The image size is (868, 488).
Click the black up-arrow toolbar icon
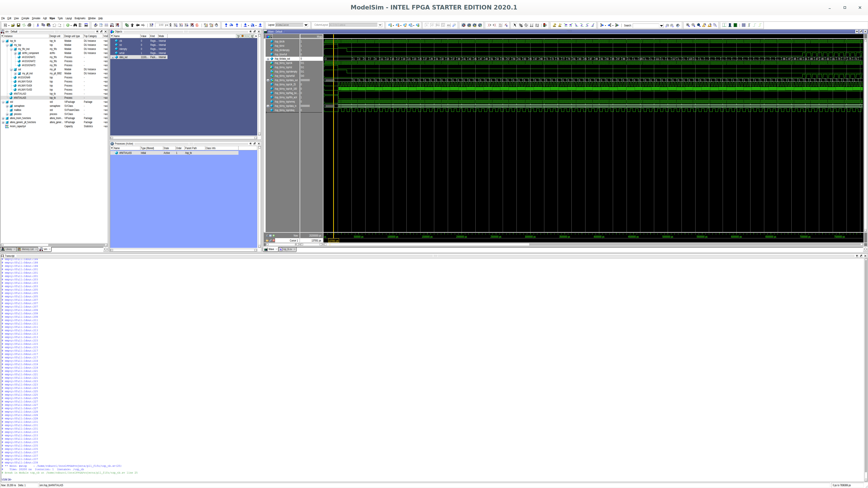(x=132, y=25)
